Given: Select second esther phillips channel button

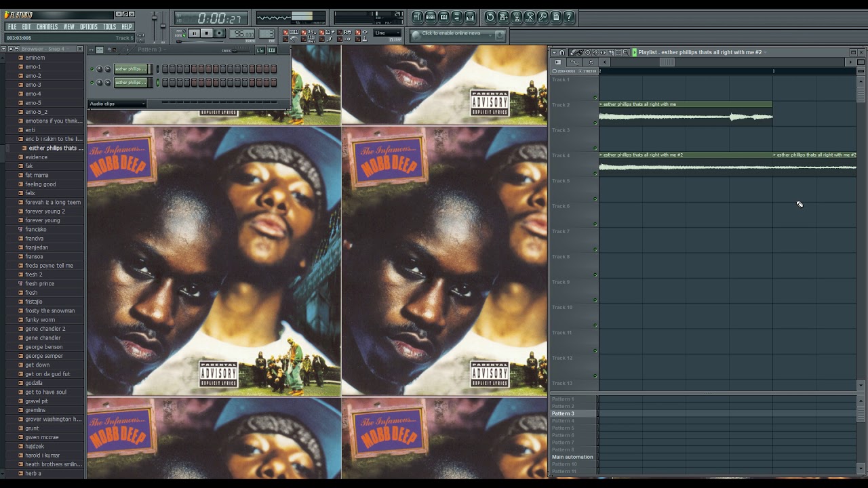Looking at the screenshot, I should click(x=131, y=82).
